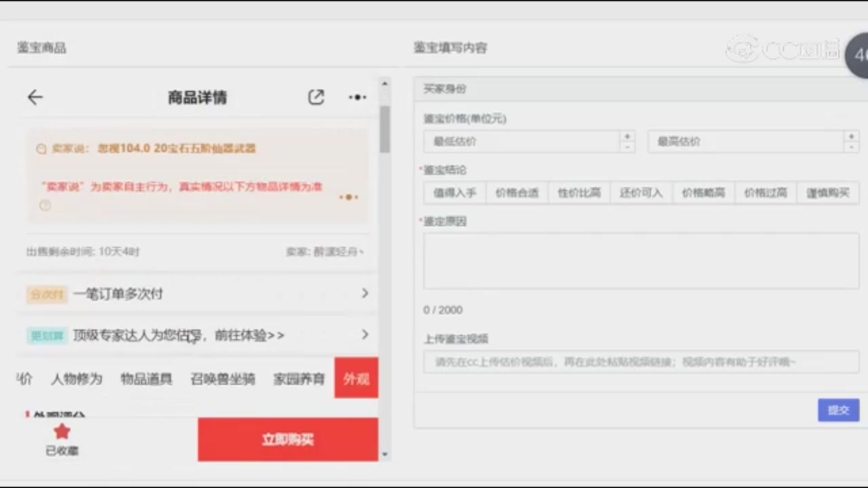
Task: Select 值得入手 conclusion option
Action: [x=455, y=192]
